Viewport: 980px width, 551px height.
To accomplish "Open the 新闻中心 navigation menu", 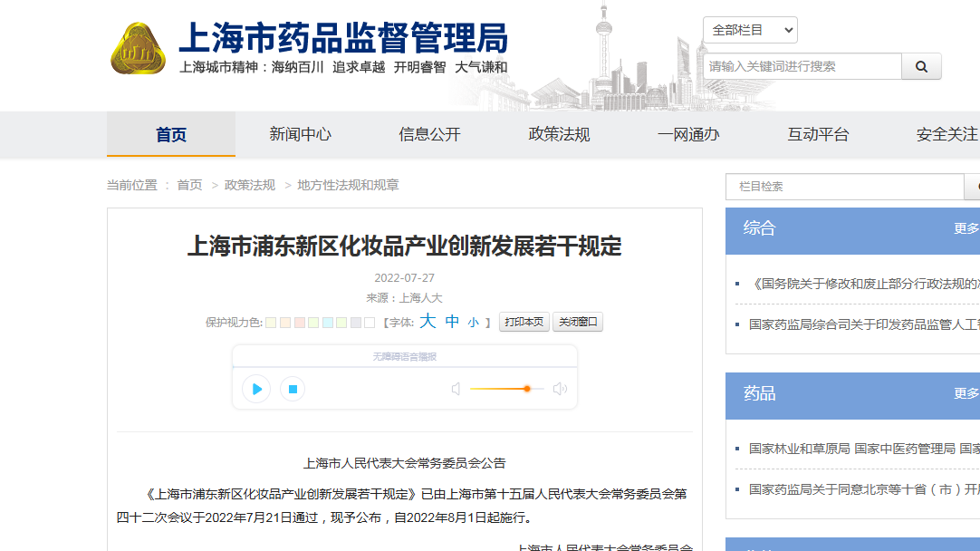I will click(300, 134).
